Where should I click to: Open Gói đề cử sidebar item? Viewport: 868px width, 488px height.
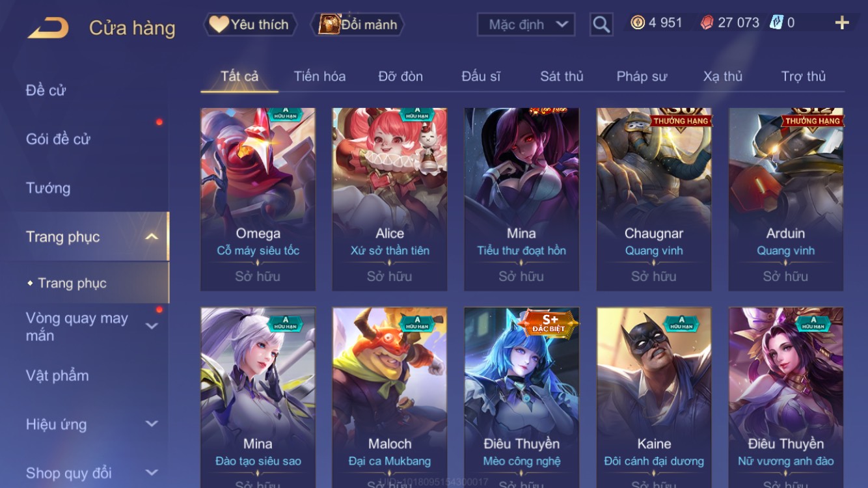click(58, 139)
